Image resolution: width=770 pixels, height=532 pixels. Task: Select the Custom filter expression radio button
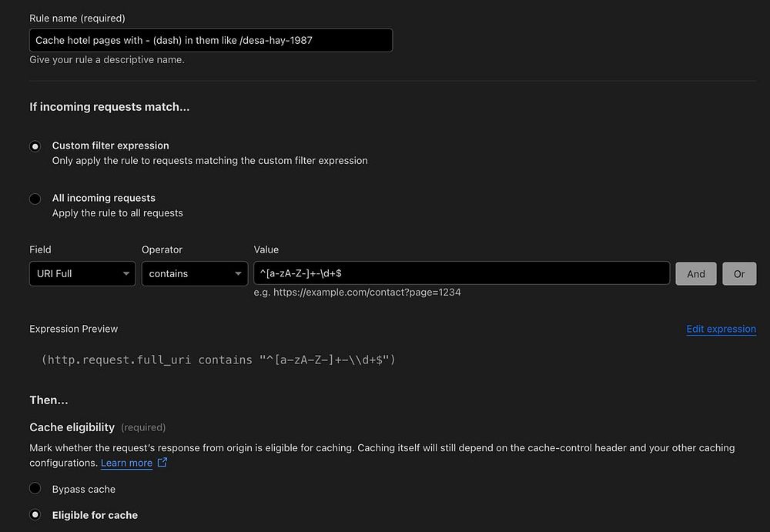[35, 146]
